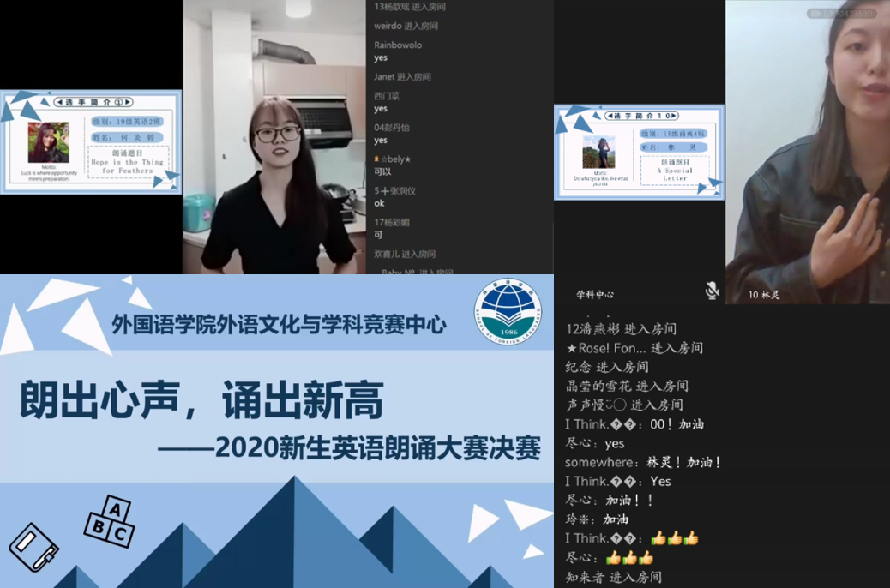Click the 19级英语2班 class field
The image size is (890, 588).
127,122
